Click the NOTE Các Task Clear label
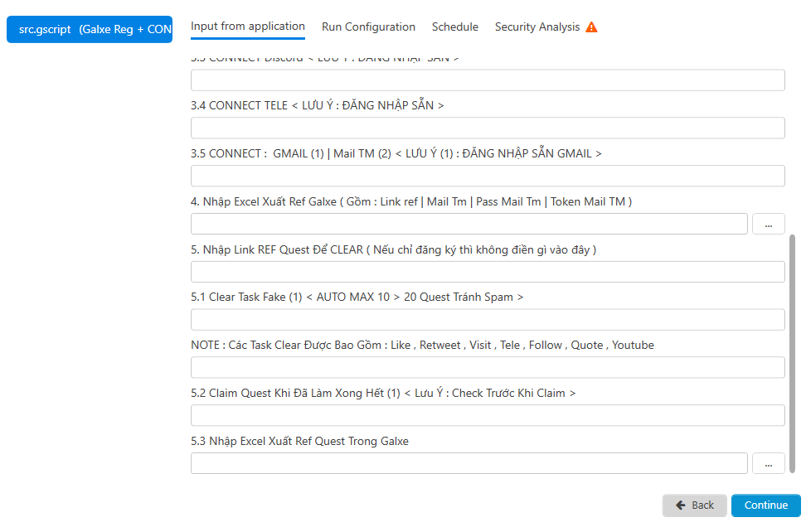 click(x=422, y=345)
